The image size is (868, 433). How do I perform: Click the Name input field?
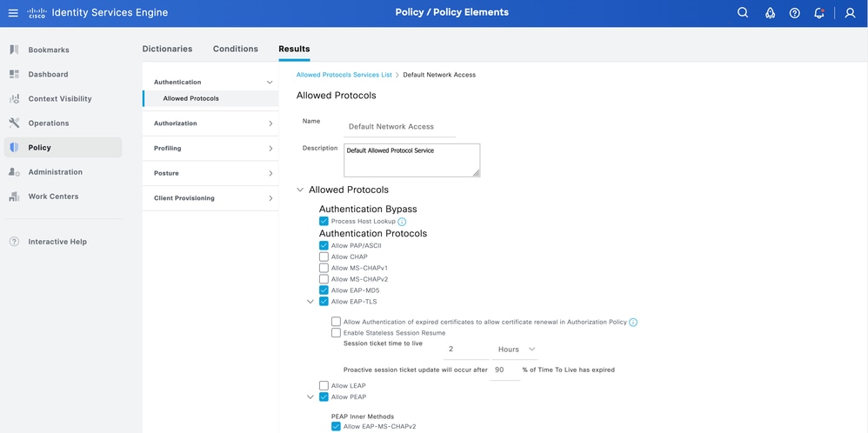(x=400, y=126)
